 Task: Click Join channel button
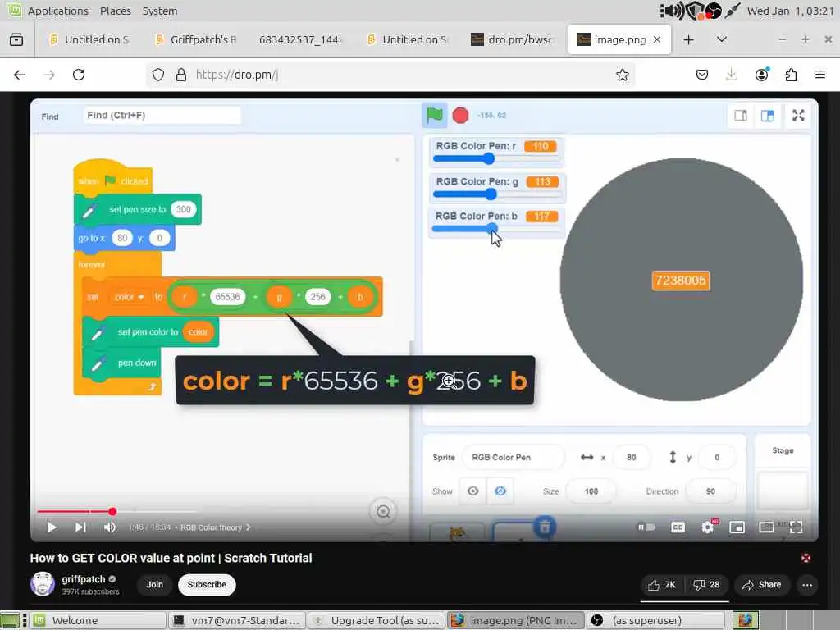tap(154, 584)
